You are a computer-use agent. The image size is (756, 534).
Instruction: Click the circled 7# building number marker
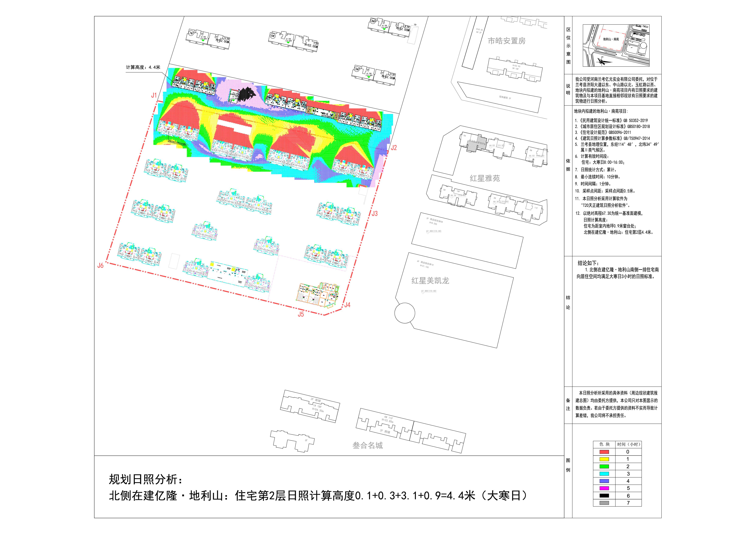[x=191, y=33]
